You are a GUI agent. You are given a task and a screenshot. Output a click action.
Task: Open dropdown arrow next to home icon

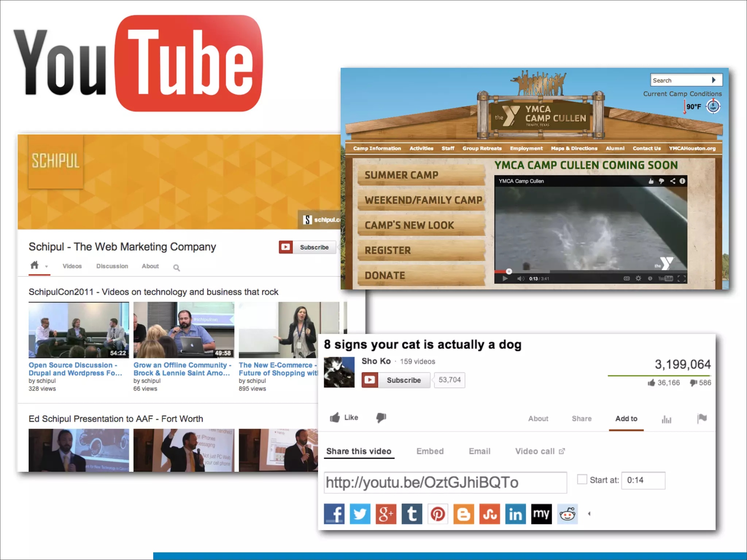[x=46, y=267]
